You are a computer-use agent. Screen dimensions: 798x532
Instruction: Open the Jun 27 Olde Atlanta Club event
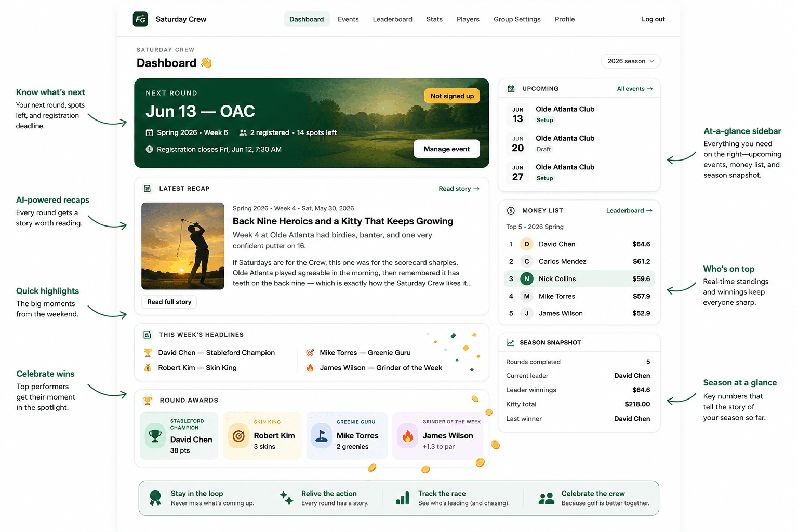tap(579, 172)
